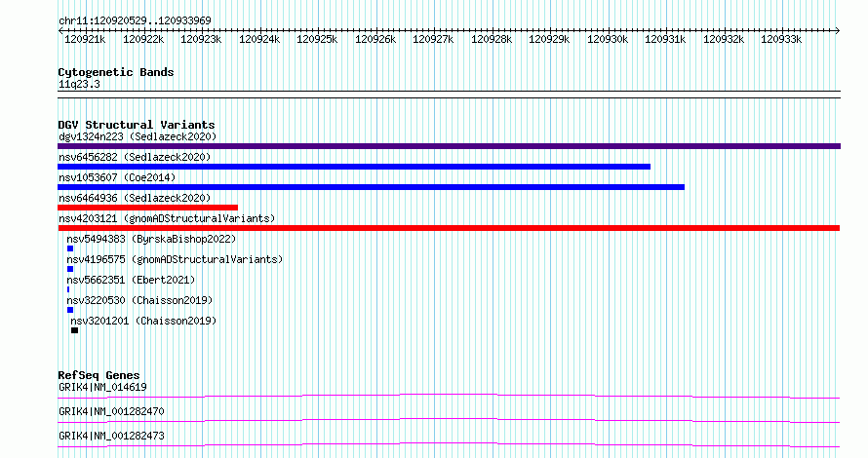Click the 11q23.3 cytogenetic band bar
This screenshot has height=458, width=868.
[449, 95]
